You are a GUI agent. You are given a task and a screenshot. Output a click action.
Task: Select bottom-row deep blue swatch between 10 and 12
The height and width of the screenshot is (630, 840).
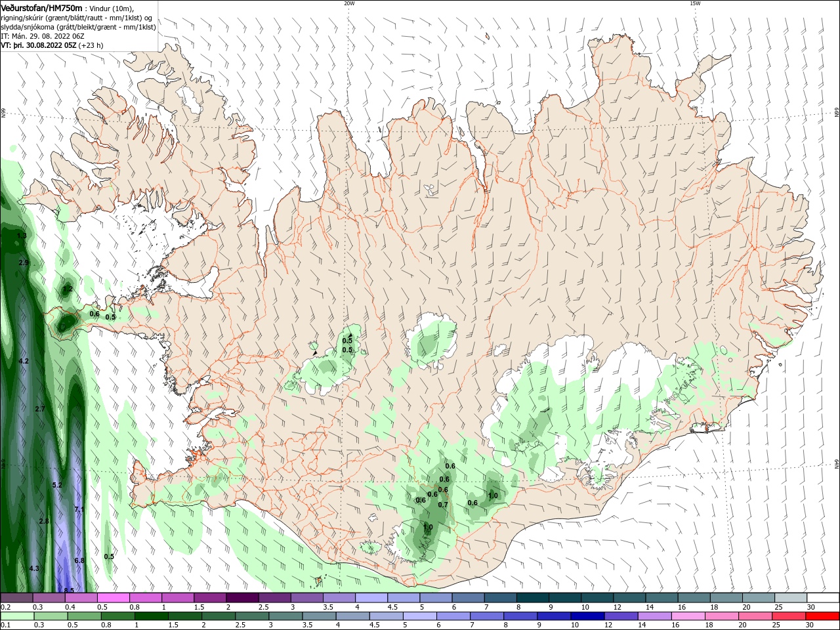pyautogui.click(x=588, y=616)
